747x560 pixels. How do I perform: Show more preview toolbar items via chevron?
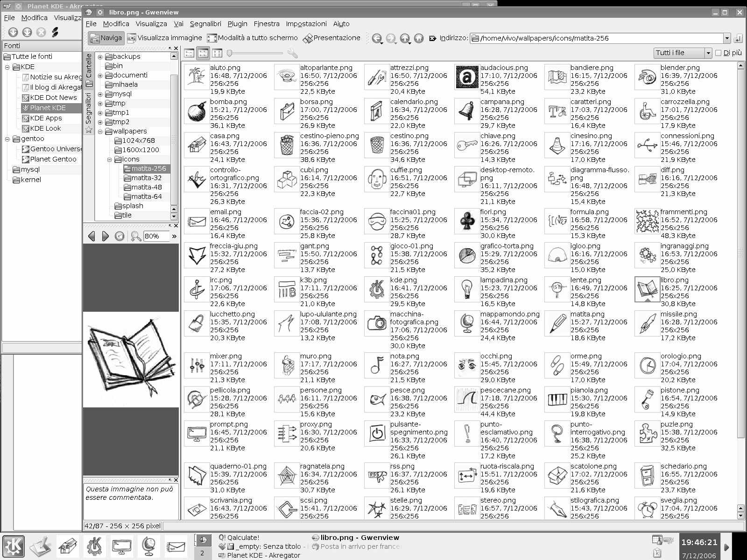point(174,236)
